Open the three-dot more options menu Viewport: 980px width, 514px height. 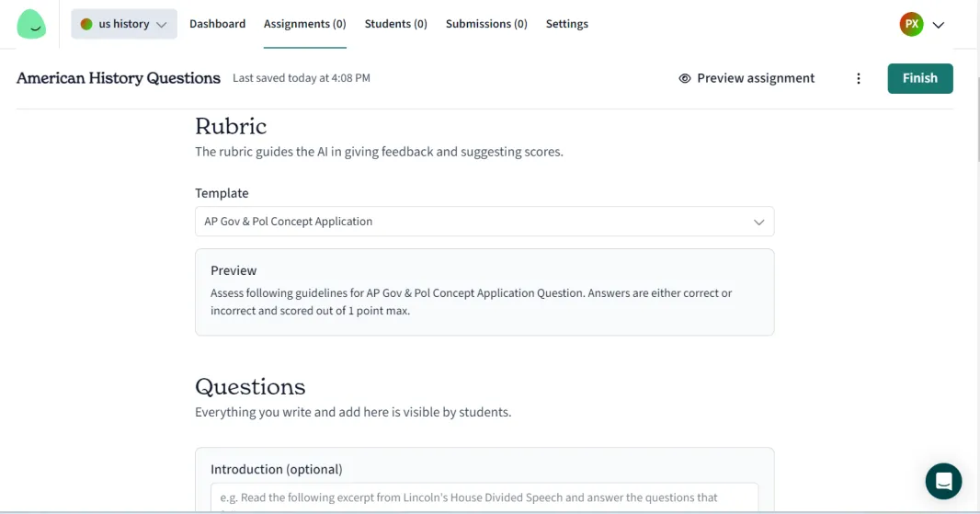(858, 78)
